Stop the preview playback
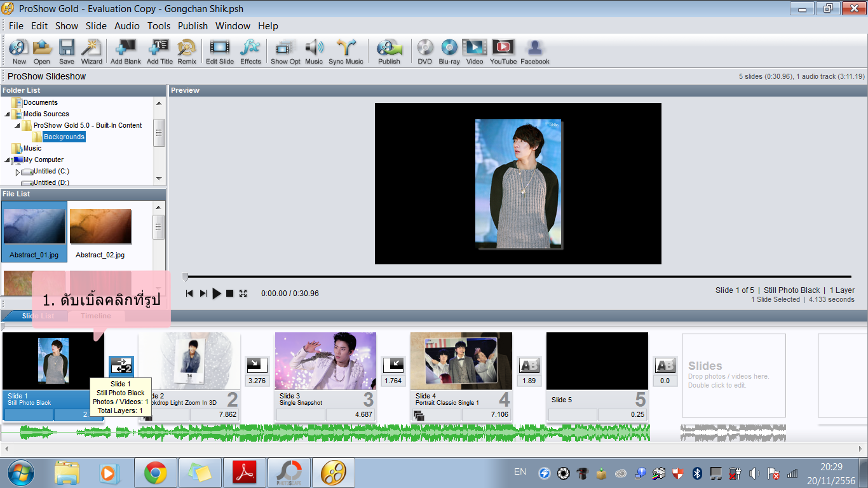868x488 pixels. 230,293
